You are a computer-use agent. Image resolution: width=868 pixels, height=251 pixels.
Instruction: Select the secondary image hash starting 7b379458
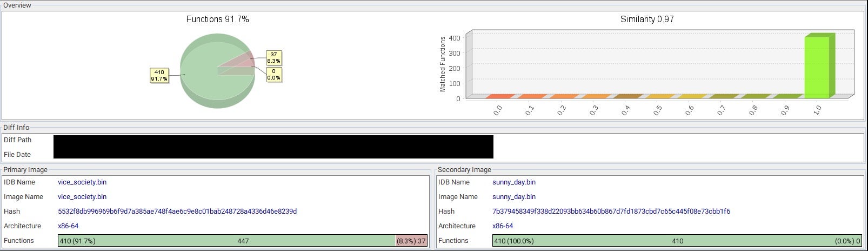(x=611, y=212)
